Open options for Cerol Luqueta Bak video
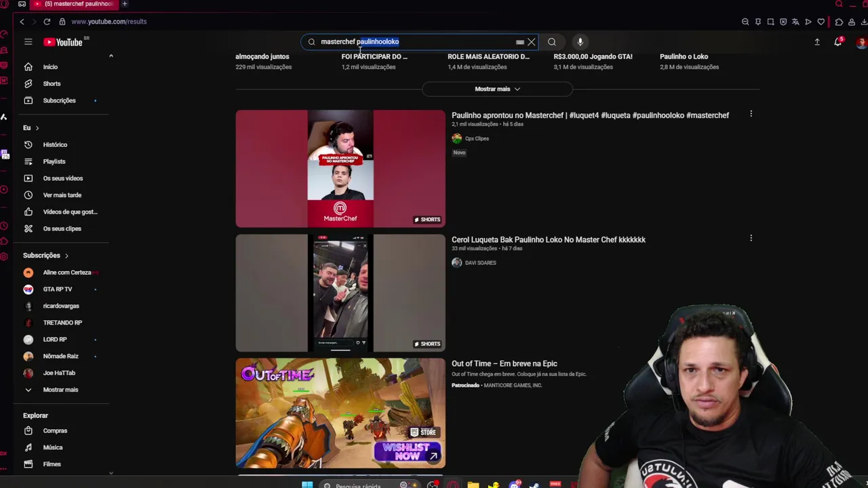 point(751,239)
